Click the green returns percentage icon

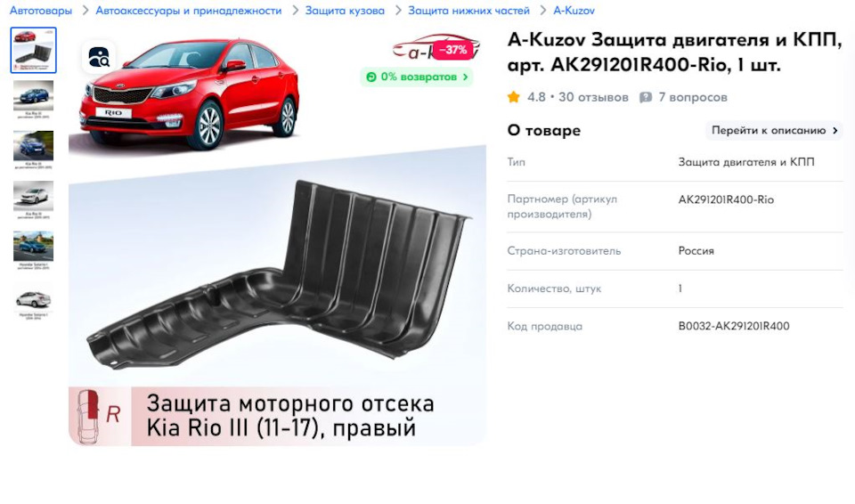click(371, 77)
